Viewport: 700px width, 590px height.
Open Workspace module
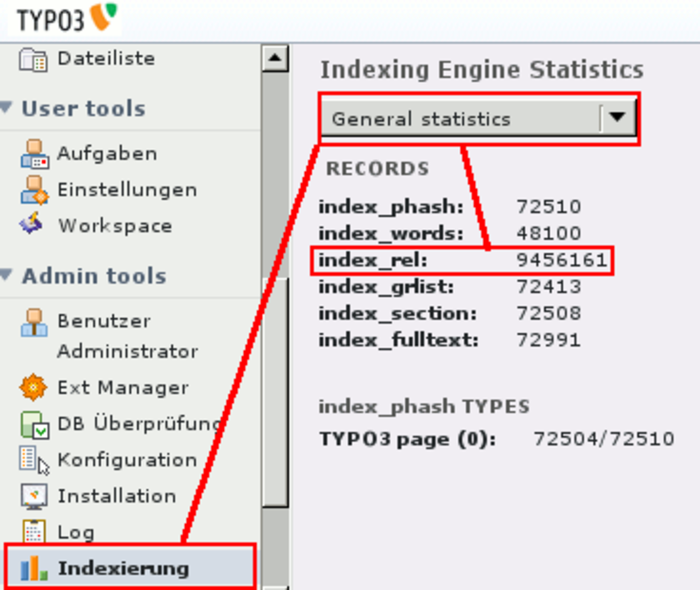(x=115, y=225)
